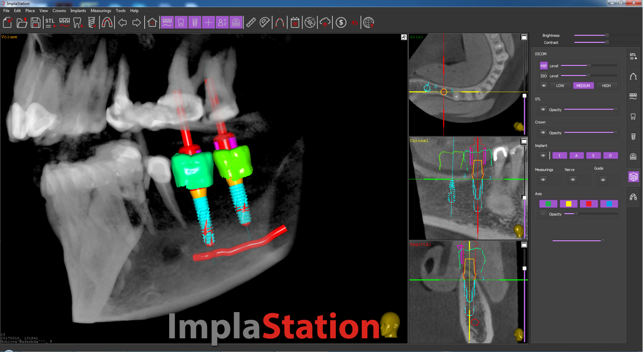
Task: Open the Place menu
Action: (x=30, y=11)
